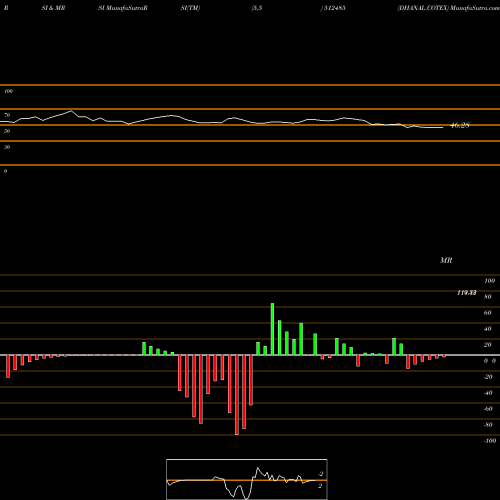Click the 'SI & MR' header text
The width and height of the screenshot is (500, 500).
(x=53, y=8)
